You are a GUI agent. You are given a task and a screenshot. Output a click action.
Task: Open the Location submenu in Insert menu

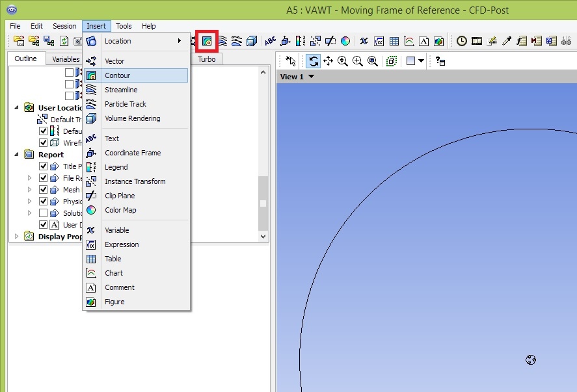tap(136, 41)
